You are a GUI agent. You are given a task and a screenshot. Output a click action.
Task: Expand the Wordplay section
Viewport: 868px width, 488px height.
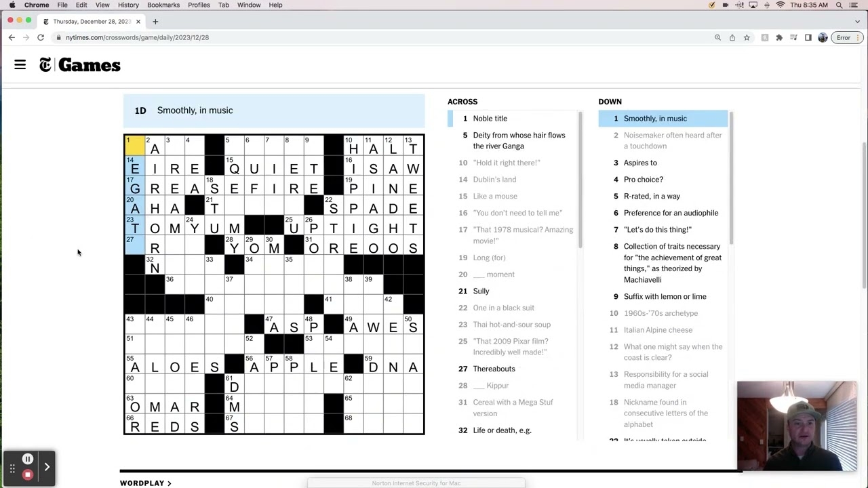click(145, 483)
